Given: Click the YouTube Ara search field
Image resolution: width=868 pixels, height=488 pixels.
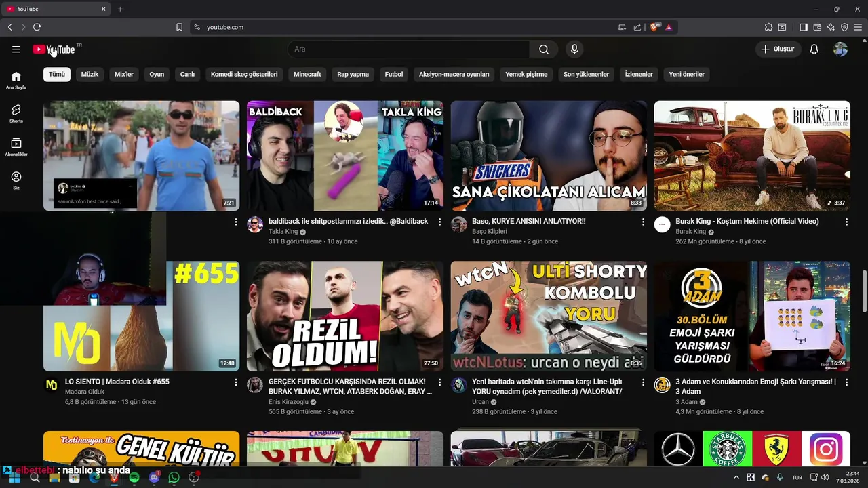Looking at the screenshot, I should click(409, 49).
